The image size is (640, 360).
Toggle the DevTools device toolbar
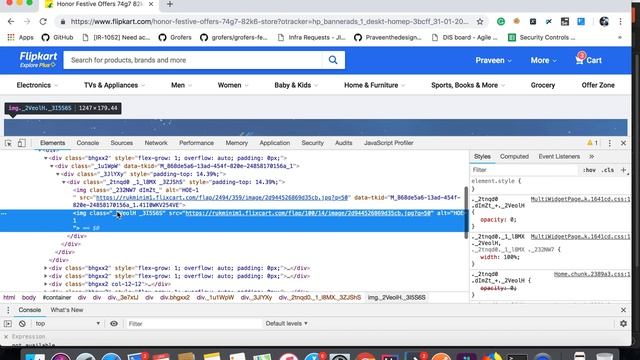[x=22, y=143]
